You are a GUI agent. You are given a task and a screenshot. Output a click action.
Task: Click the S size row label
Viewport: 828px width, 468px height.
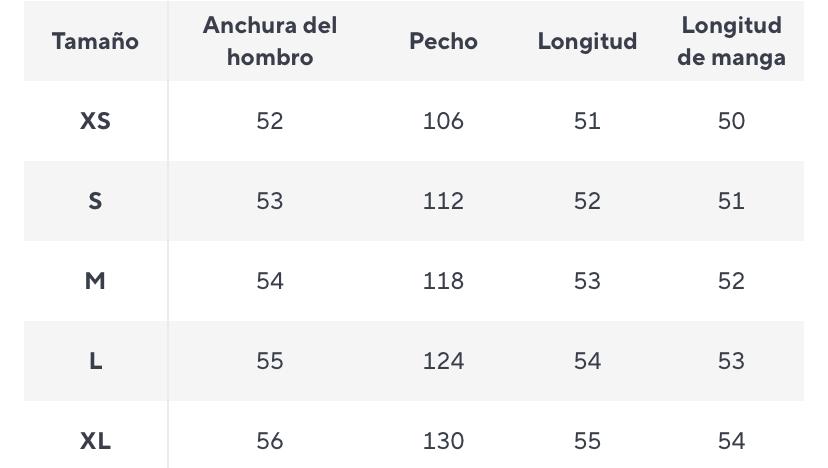[x=95, y=201]
